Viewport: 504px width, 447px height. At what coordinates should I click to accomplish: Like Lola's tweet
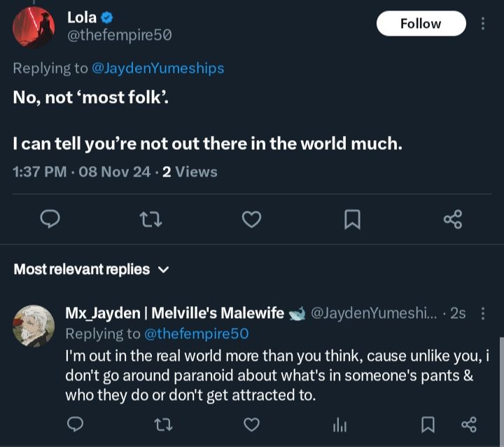[251, 220]
